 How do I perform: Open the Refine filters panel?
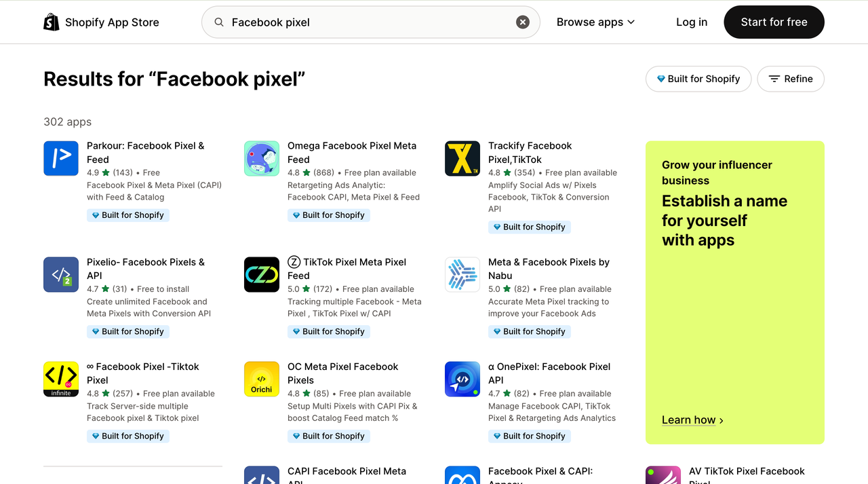[791, 79]
